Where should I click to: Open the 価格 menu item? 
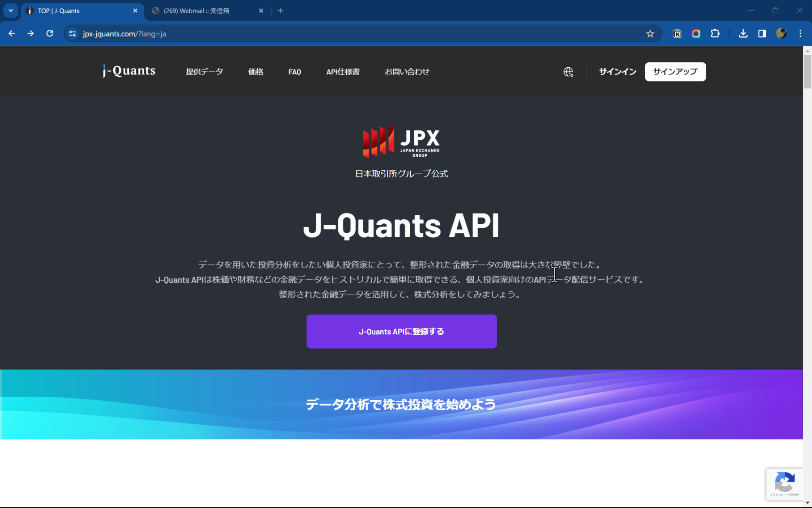[x=256, y=71]
